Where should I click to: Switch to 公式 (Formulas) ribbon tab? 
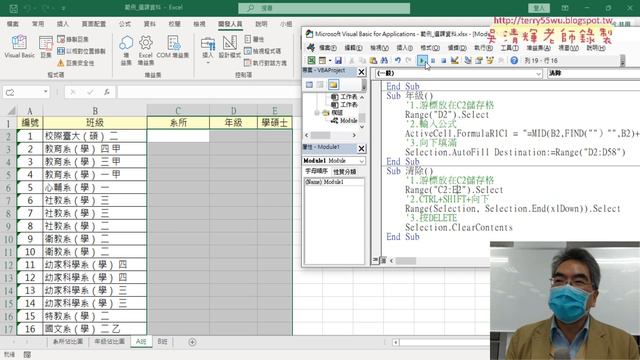point(124,24)
